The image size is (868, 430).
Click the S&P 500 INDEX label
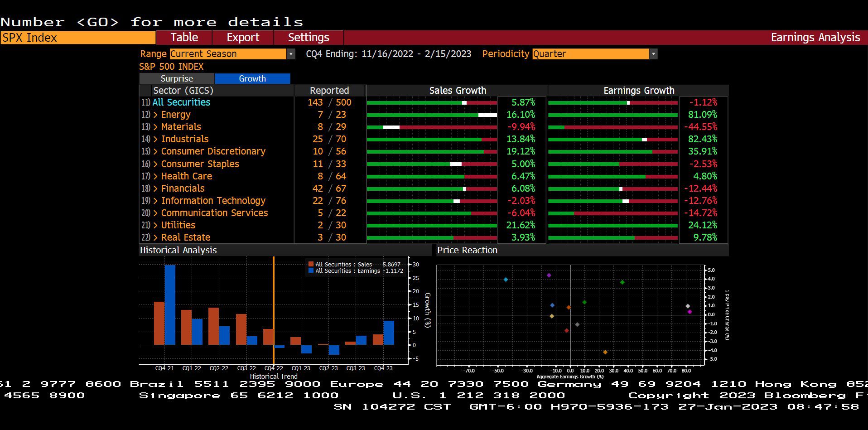point(171,67)
